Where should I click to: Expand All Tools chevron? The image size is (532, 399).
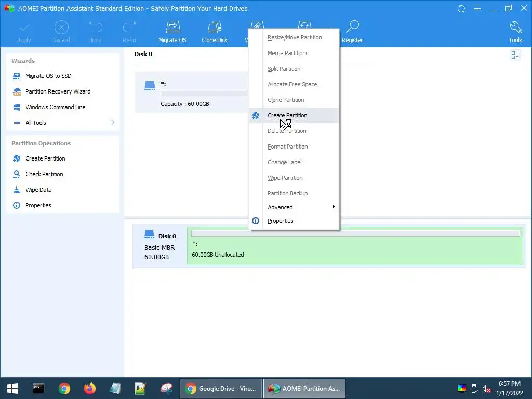[113, 123]
